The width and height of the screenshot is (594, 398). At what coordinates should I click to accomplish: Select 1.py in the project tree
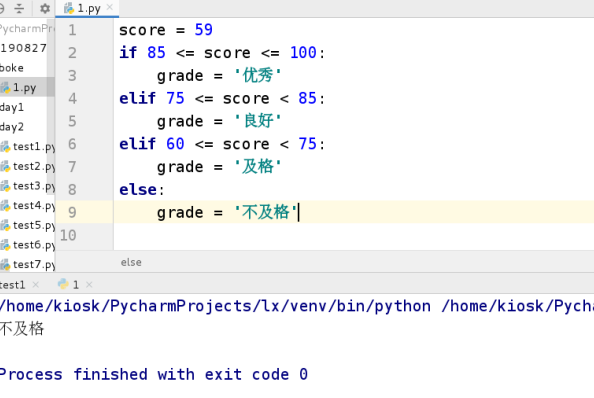(24, 87)
